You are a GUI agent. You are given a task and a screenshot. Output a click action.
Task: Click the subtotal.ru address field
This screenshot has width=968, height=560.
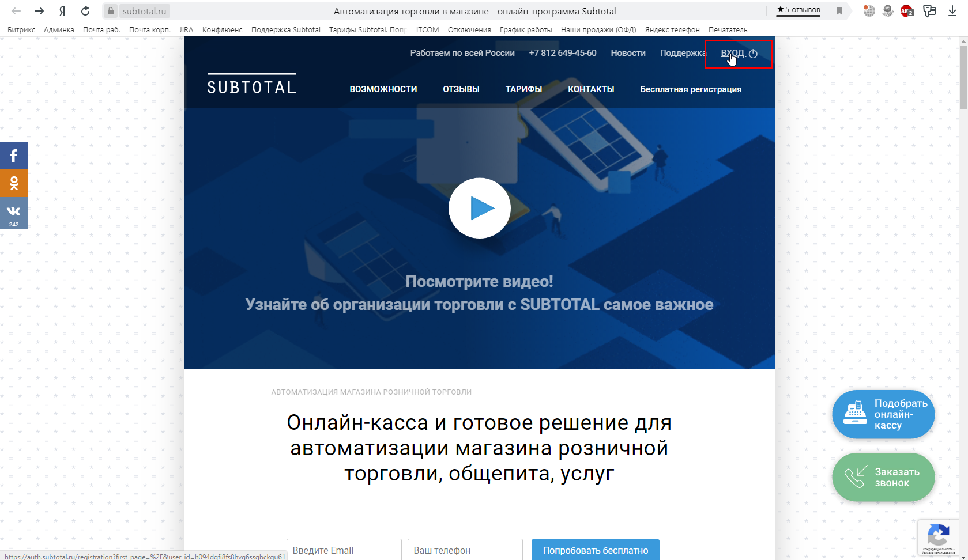point(144,11)
